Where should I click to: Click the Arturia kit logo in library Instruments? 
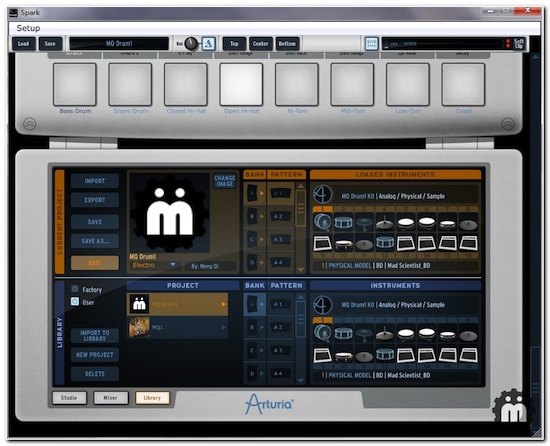tap(322, 304)
